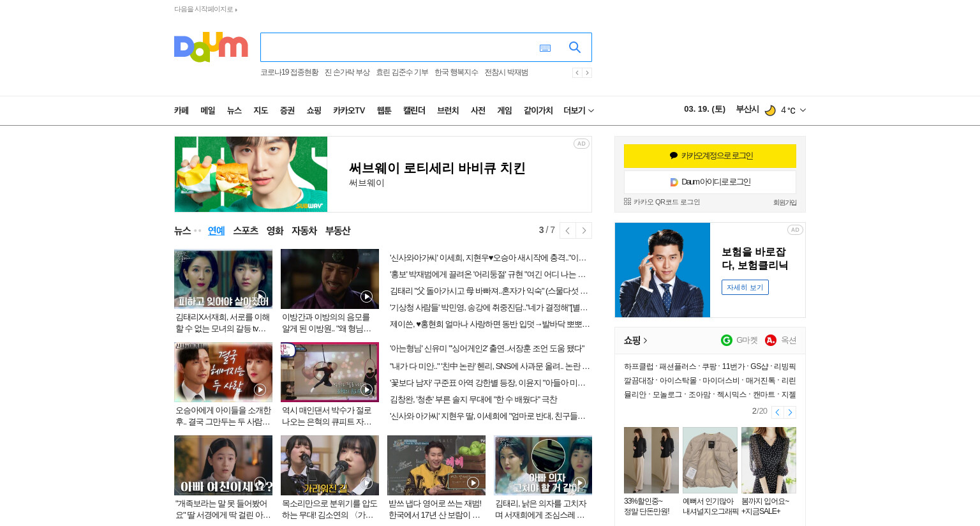980x526 pixels.
Task: Click the 회원가입 link
Action: (x=785, y=202)
